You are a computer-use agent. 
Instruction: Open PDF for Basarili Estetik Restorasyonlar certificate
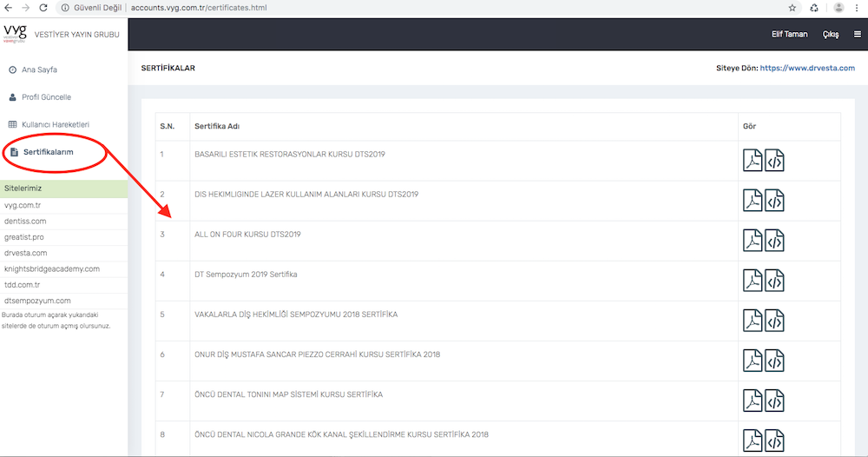point(753,161)
